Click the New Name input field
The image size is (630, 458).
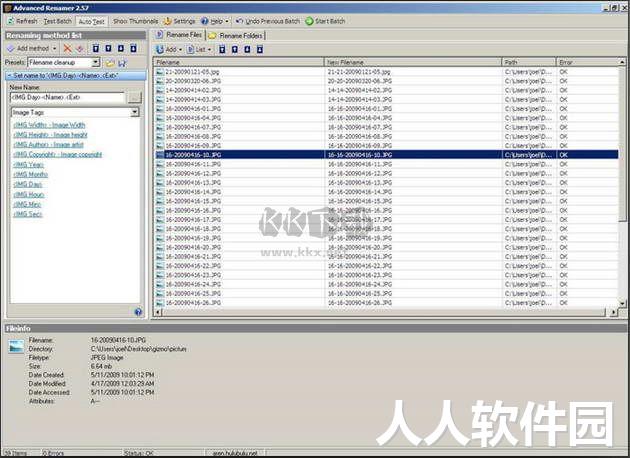tap(67, 97)
